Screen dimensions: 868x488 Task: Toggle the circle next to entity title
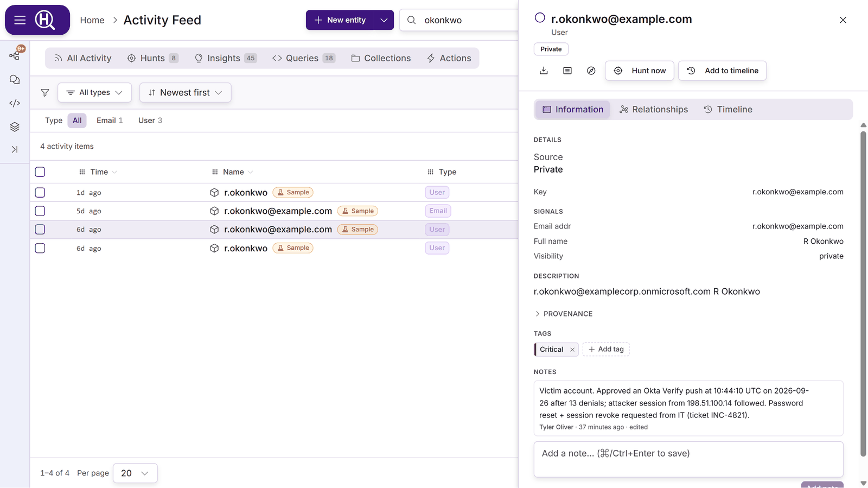point(540,18)
